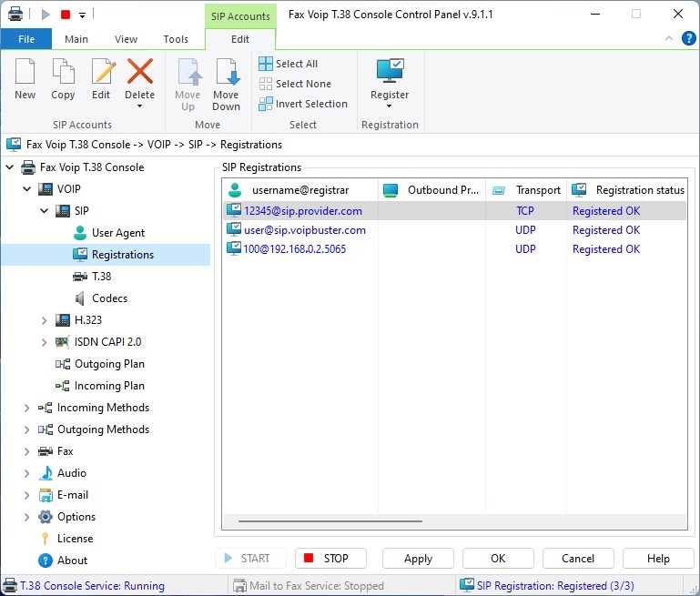The image size is (700, 596).
Task: Click Select None in the ribbon
Action: pos(295,84)
